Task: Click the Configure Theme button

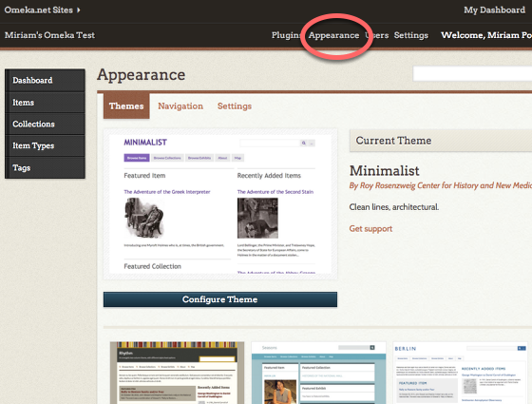Action: (220, 299)
